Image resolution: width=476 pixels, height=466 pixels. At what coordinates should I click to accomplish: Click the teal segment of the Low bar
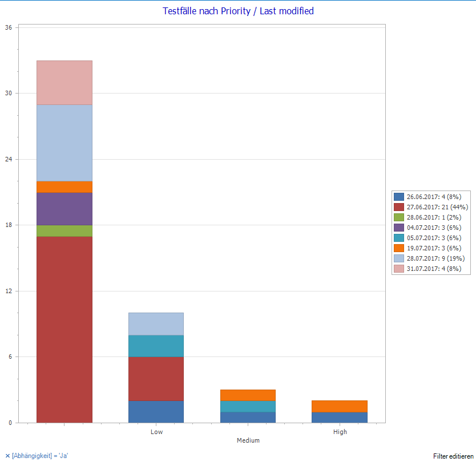pos(156,346)
